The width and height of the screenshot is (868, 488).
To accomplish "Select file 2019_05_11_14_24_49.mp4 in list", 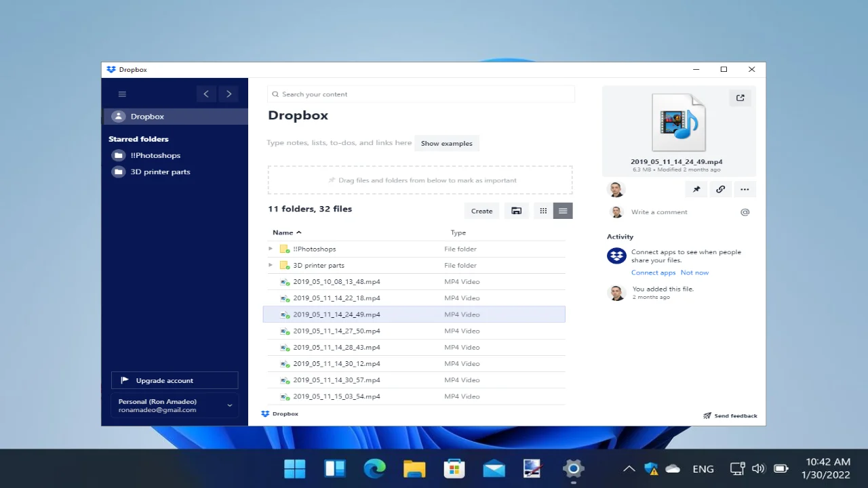I will [414, 314].
